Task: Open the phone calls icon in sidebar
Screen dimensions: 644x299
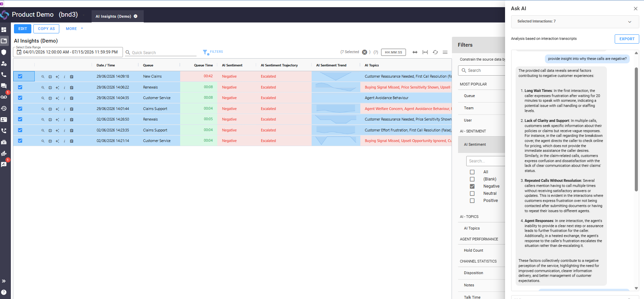Action: click(x=4, y=75)
